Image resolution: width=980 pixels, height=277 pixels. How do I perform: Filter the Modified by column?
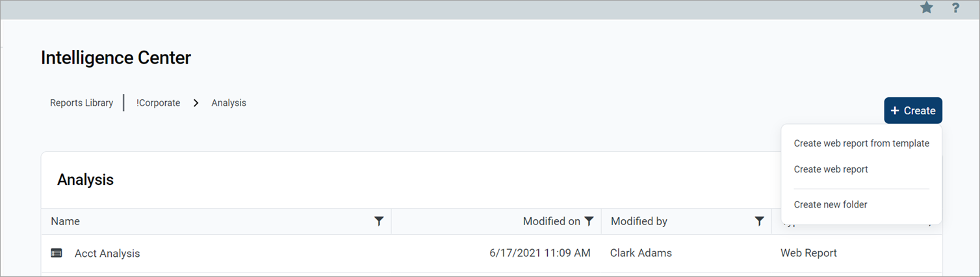[759, 221]
